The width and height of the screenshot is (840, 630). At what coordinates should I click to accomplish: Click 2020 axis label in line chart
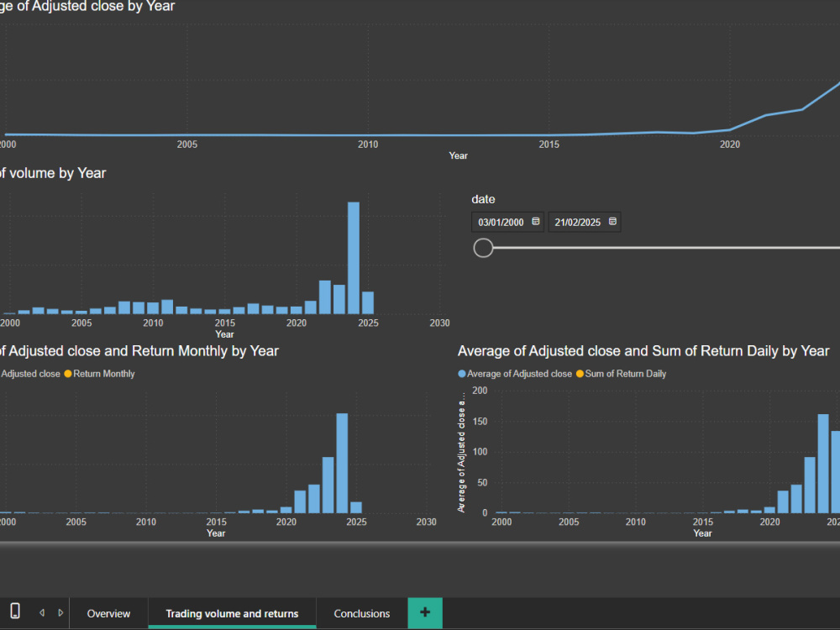point(730,144)
